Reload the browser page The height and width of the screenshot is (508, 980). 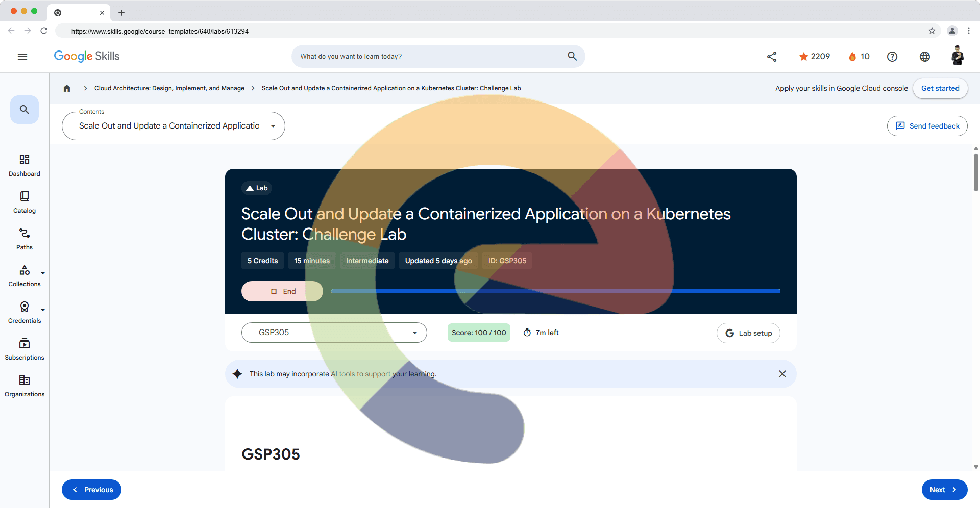[44, 31]
